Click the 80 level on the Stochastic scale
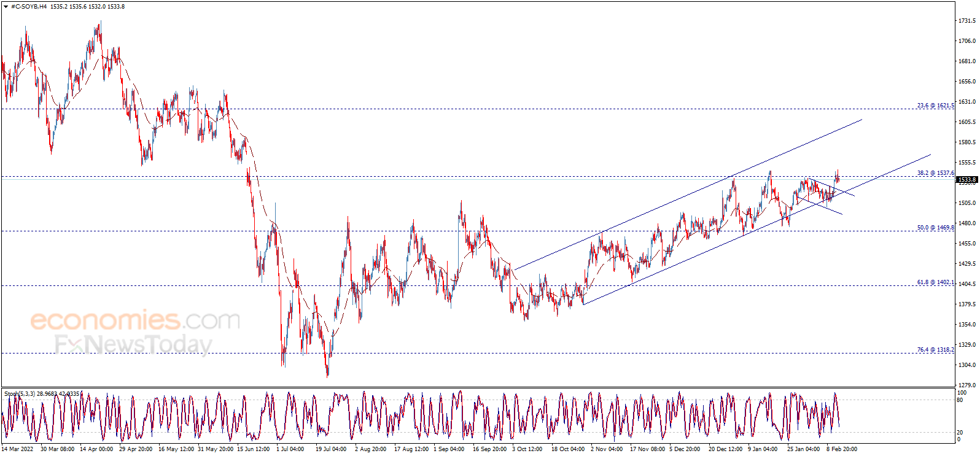Image resolution: width=980 pixels, height=456 pixels. pyautogui.click(x=960, y=400)
